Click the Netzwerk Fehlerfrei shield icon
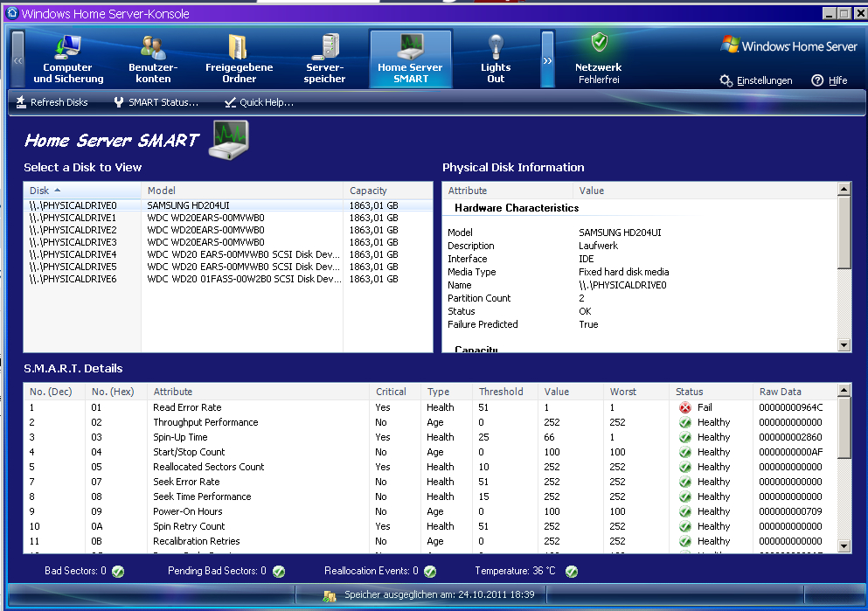 (x=599, y=42)
